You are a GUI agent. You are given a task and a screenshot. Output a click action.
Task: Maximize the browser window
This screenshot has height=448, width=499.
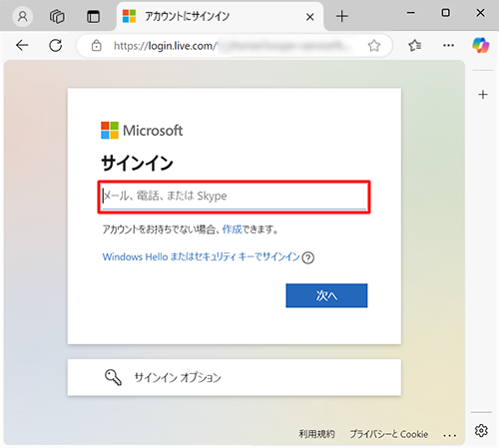pyautogui.click(x=445, y=13)
